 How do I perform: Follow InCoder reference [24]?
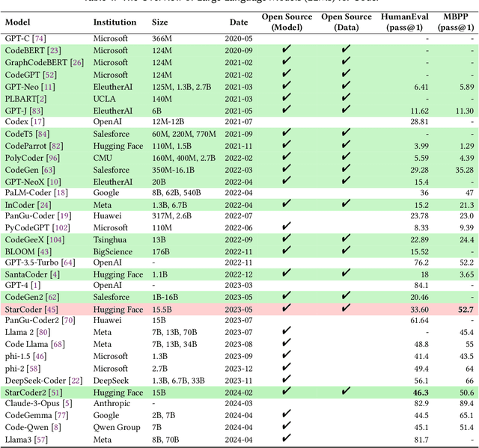coord(44,205)
